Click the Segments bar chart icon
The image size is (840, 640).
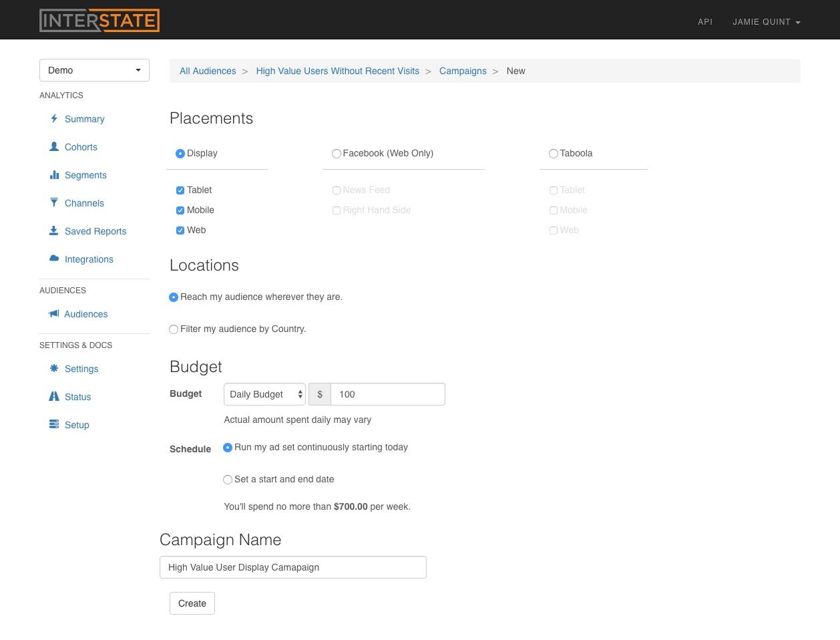point(54,174)
